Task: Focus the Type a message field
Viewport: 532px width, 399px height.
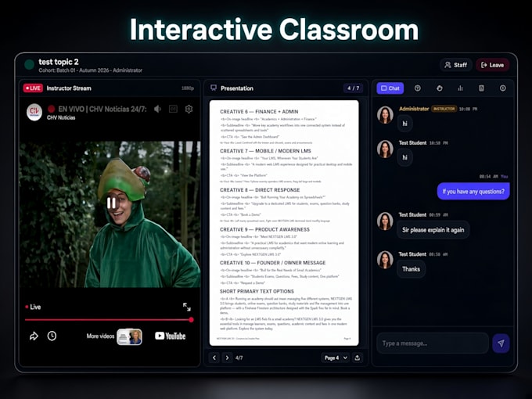Action: click(x=433, y=343)
